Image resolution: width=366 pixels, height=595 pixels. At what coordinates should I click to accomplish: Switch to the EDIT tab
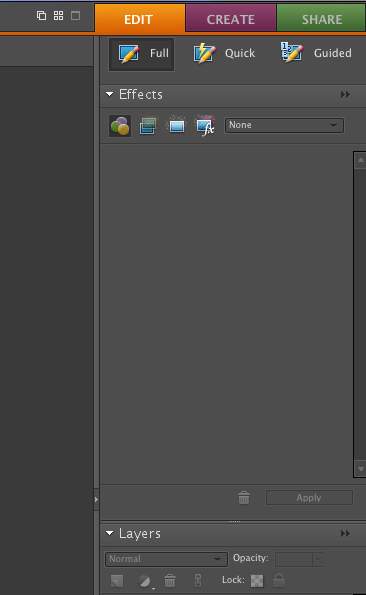coord(140,19)
